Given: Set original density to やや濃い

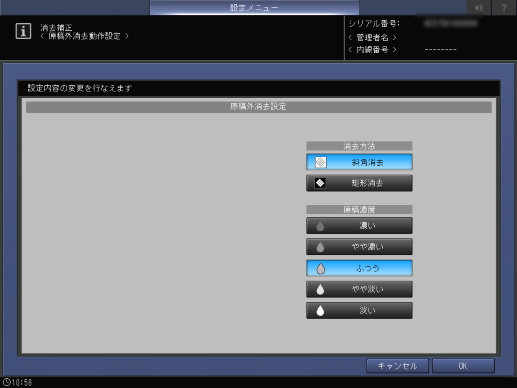Looking at the screenshot, I should tap(359, 247).
